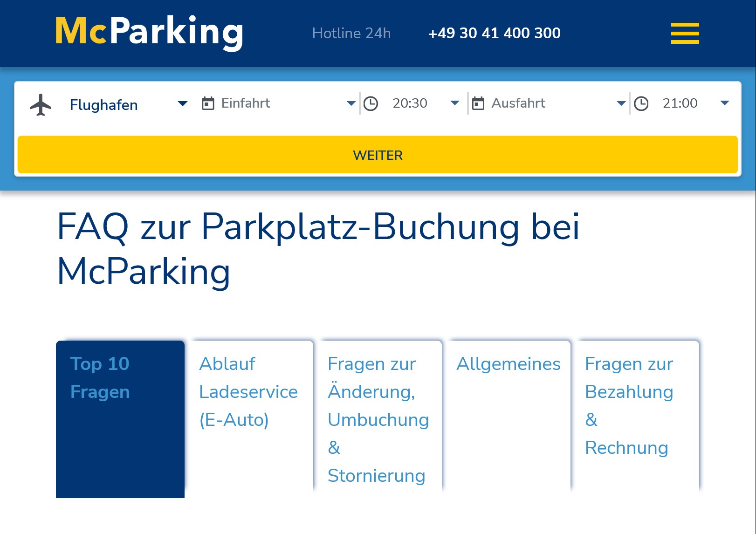The height and width of the screenshot is (534, 756).
Task: Click the clock icon beside 20:30
Action: [371, 103]
